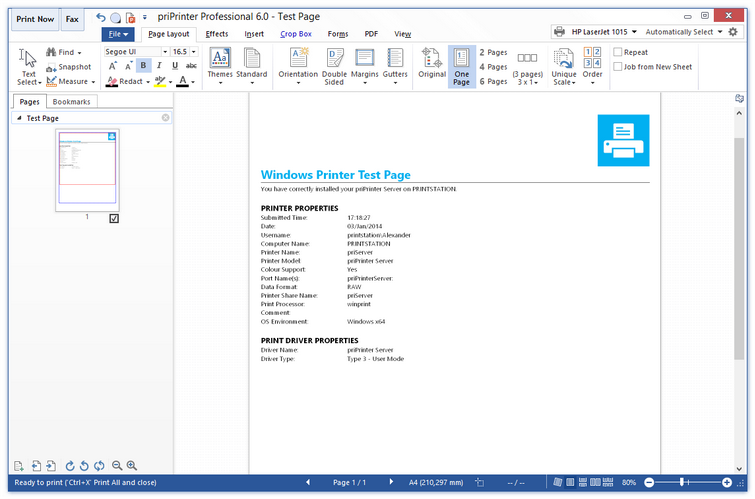This screenshot has width=755, height=499.
Task: Toggle Underline formatting
Action: [175, 66]
